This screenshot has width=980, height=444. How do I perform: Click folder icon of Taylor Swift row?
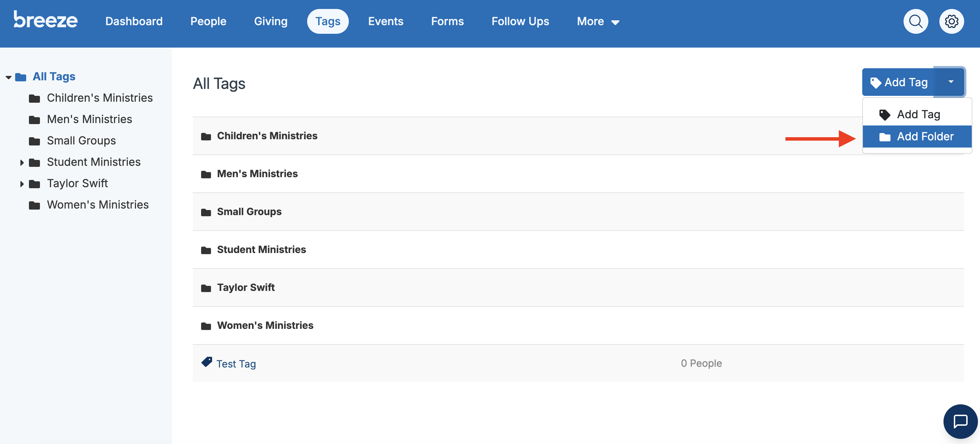pos(206,288)
